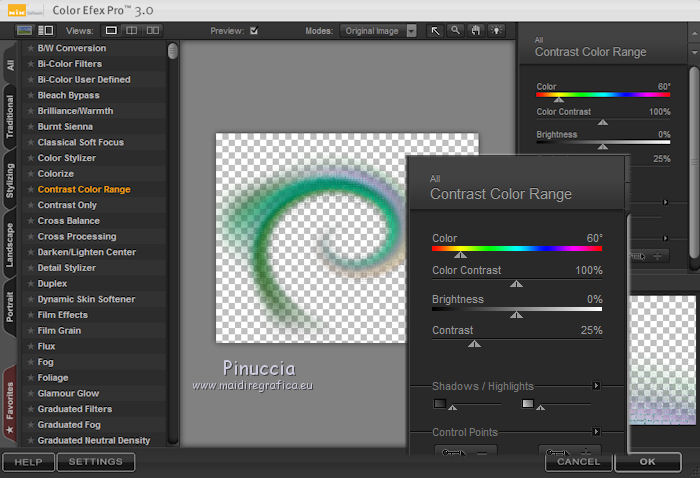Click the highlights swatch icon in enlarged panel

[528, 403]
